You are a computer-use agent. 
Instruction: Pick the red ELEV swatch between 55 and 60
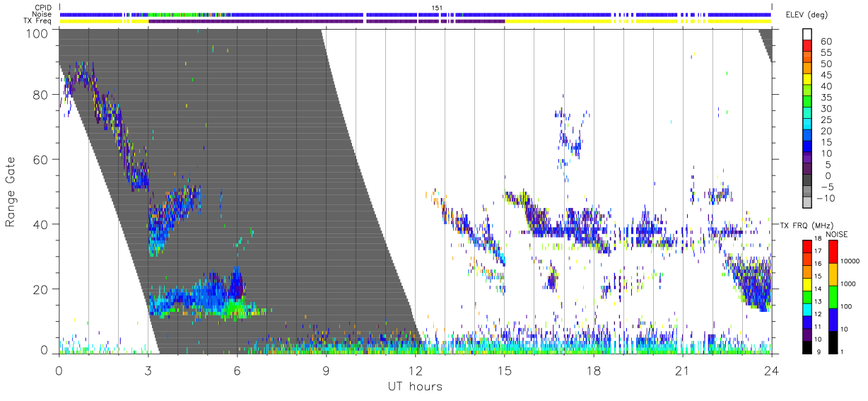coord(807,47)
